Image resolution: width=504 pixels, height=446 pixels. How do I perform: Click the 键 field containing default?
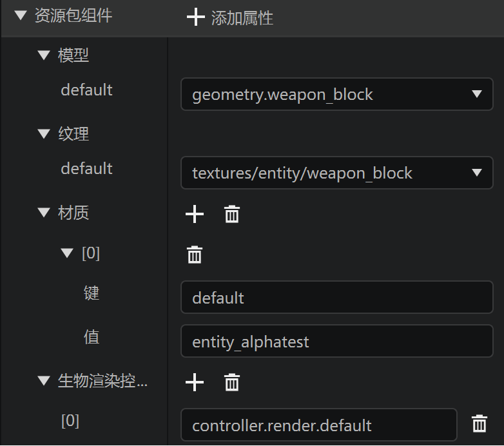[337, 297]
